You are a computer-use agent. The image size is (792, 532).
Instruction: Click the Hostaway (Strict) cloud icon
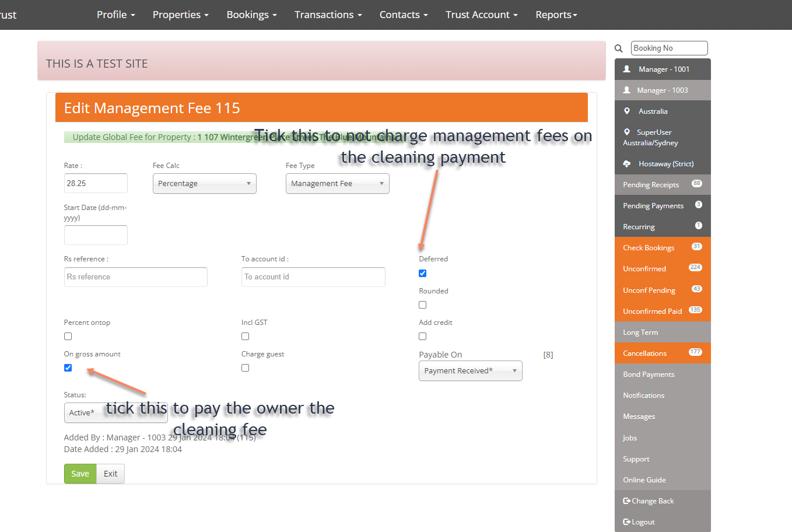pos(627,164)
